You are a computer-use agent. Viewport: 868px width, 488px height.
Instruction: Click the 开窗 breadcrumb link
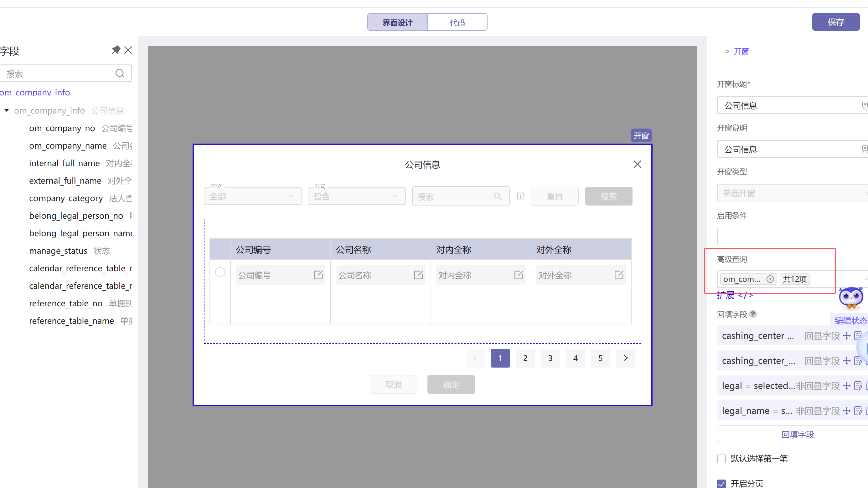click(741, 51)
